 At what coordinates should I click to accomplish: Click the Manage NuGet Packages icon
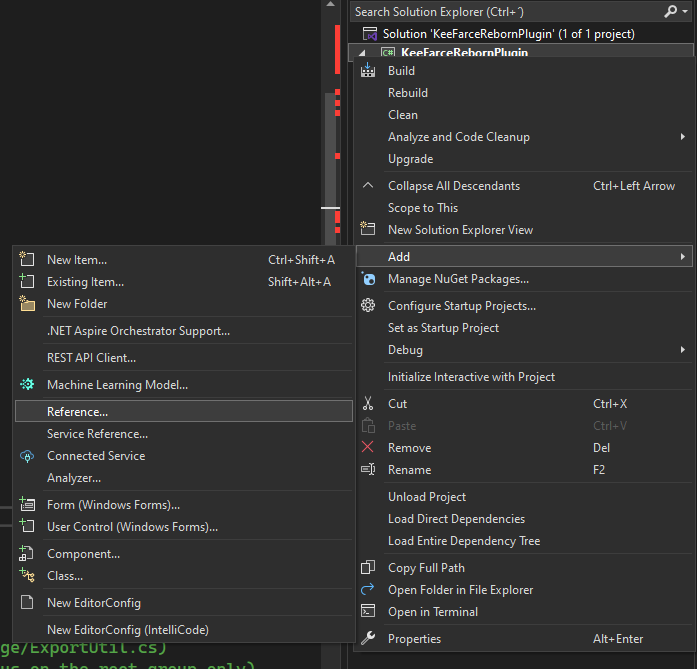point(368,279)
